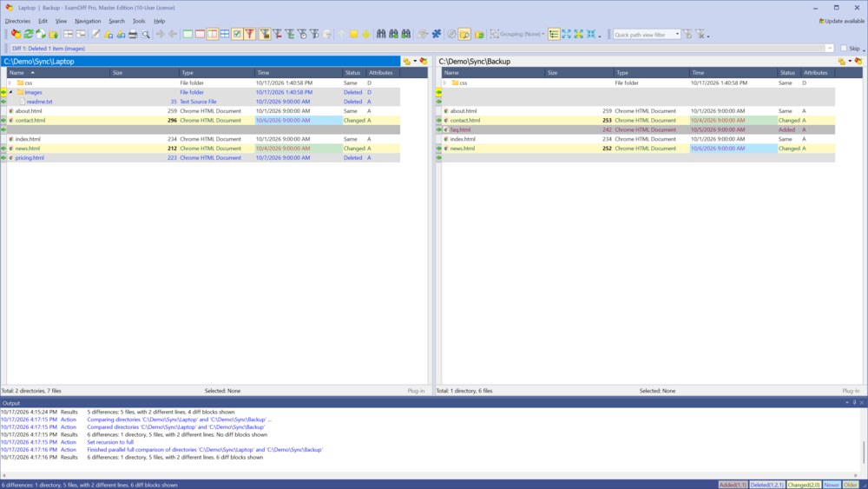Pin the Output panel with pin icon
868x489 pixels.
[854, 403]
